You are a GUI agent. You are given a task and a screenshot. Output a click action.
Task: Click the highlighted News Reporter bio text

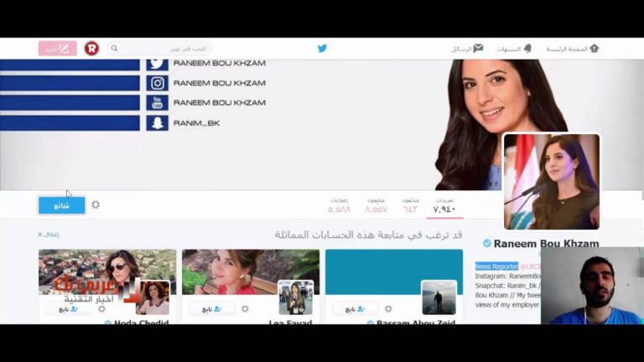[496, 266]
